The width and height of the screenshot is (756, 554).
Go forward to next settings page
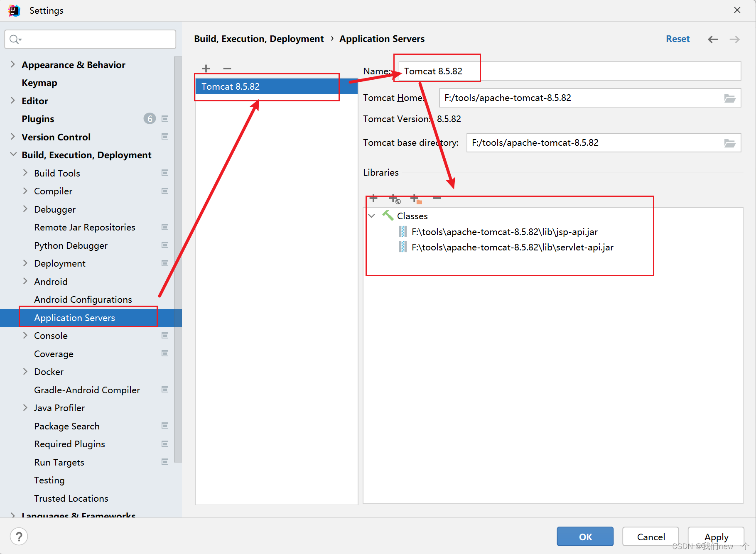click(734, 39)
